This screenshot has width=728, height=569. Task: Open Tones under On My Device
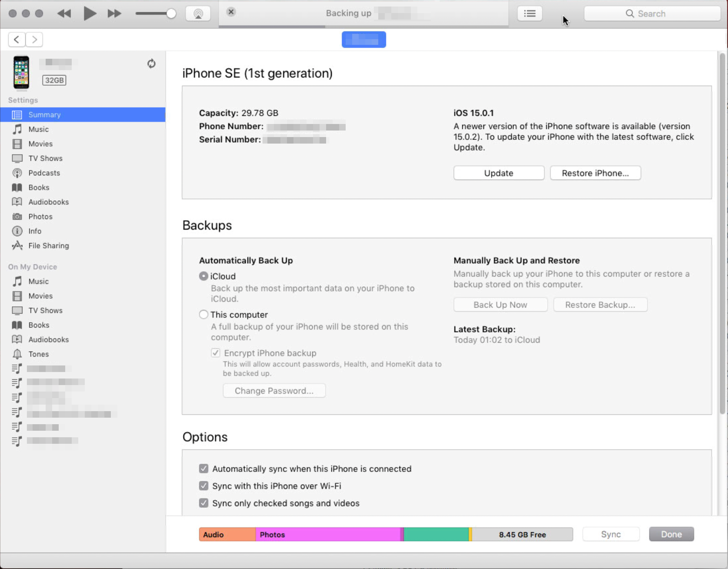pos(83,354)
